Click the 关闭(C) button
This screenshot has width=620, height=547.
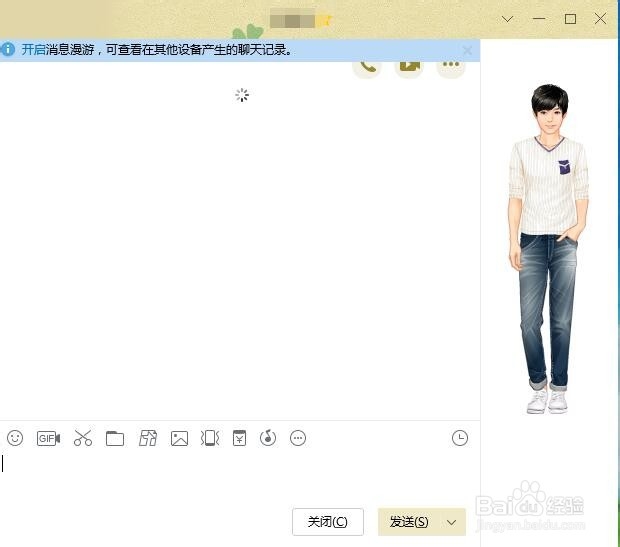328,522
